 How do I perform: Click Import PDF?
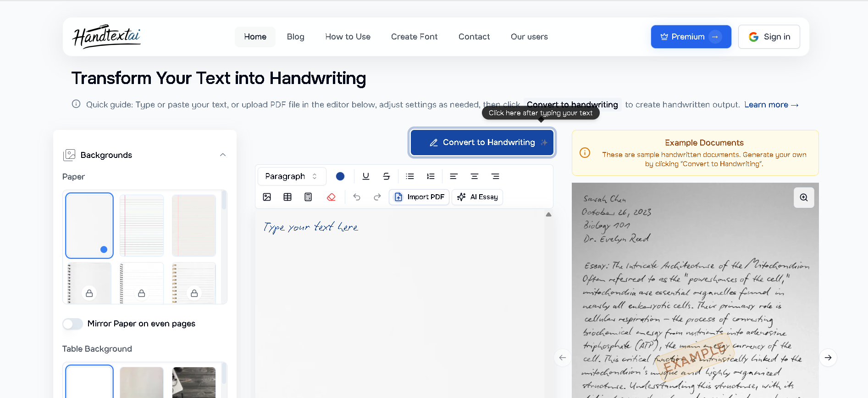419,197
